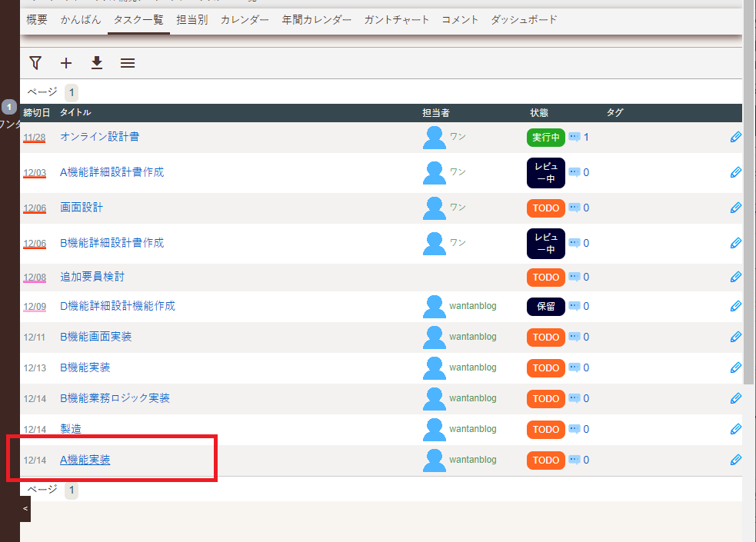Viewport: 756px width, 542px height.
Task: Edit 追加要員検討 task with pencil icon
Action: pos(736,277)
